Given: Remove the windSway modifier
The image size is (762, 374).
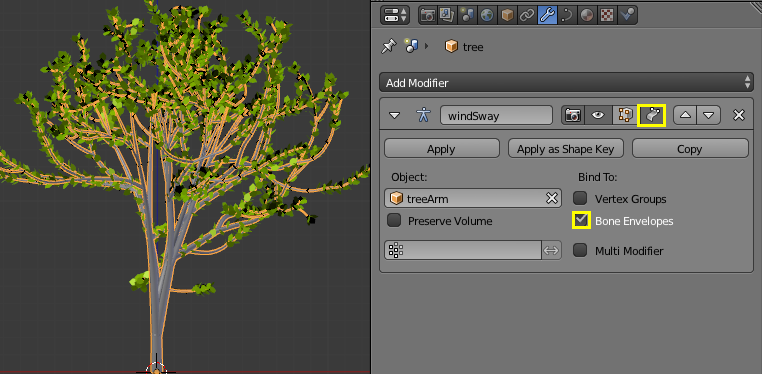Looking at the screenshot, I should click(739, 116).
